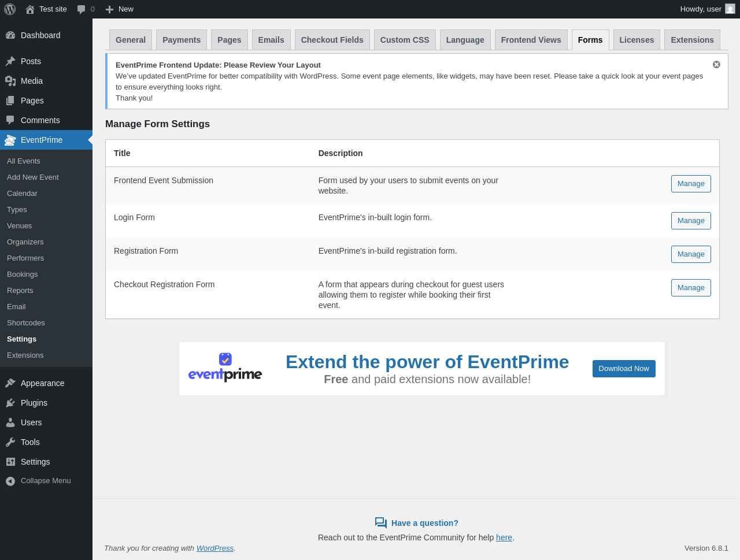Open the Checkout Fields tab
This screenshot has height=560, width=740.
tap(332, 40)
